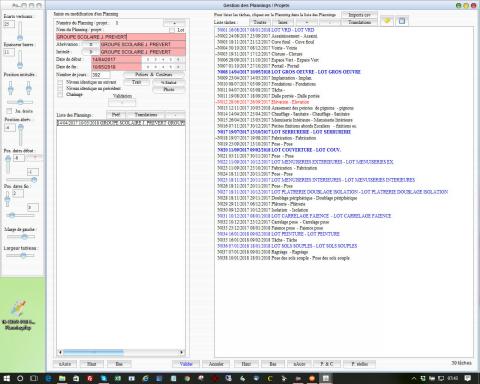
Task: Click the plus button beside Numéro du Planning
Action: 174,23
